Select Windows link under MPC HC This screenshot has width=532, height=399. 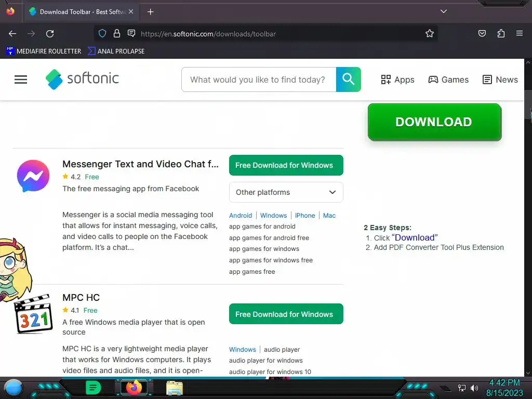243,350
